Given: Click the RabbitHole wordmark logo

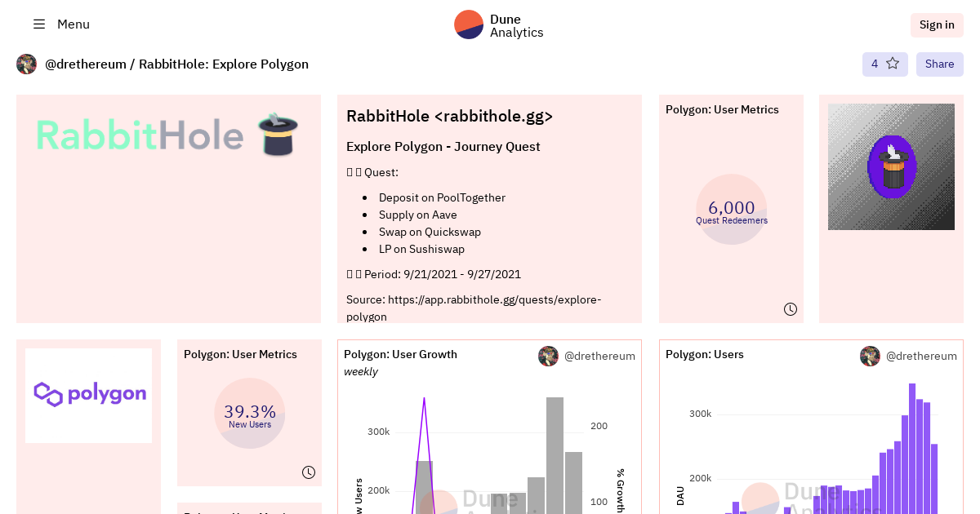Looking at the screenshot, I should tap(140, 135).
